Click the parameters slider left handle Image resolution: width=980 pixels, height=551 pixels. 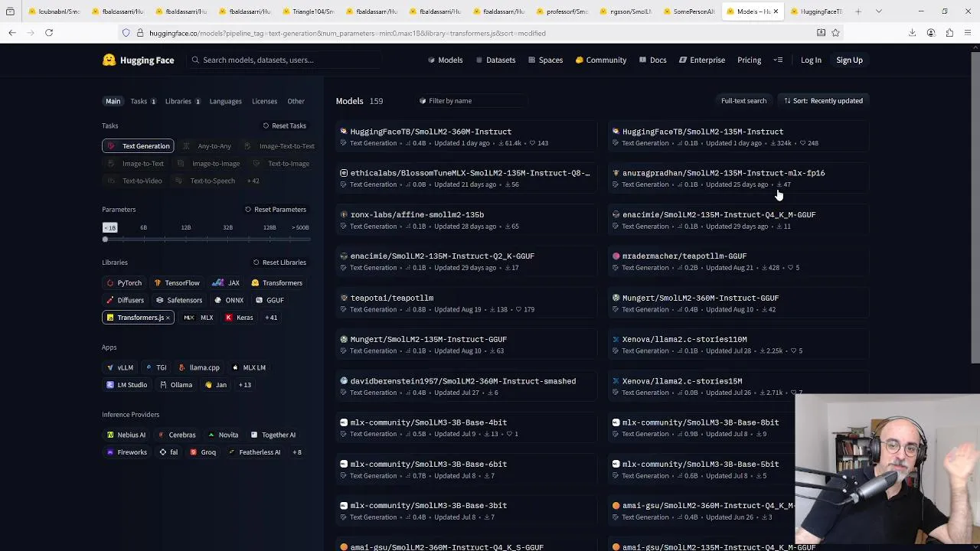(x=106, y=240)
